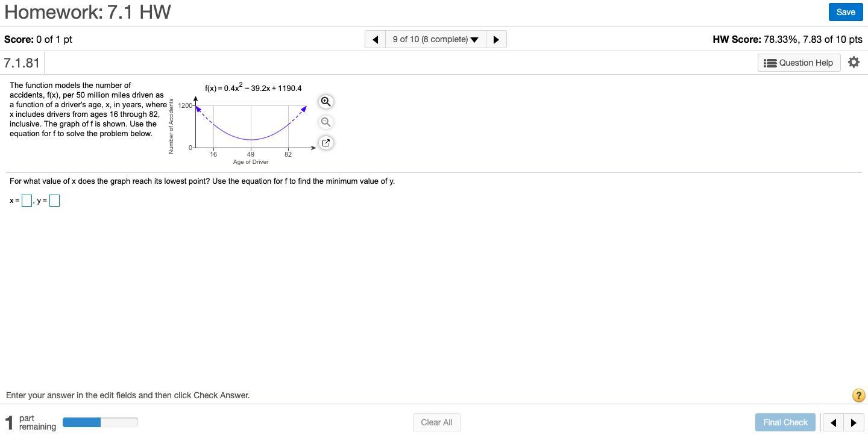Click the x answer input box
Viewport: 868px width, 441px height.
pyautogui.click(x=27, y=201)
